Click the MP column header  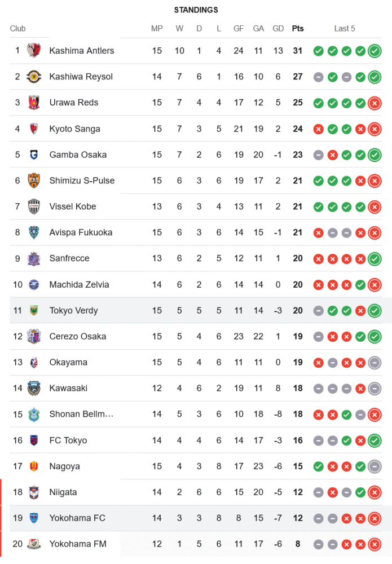coord(157,29)
